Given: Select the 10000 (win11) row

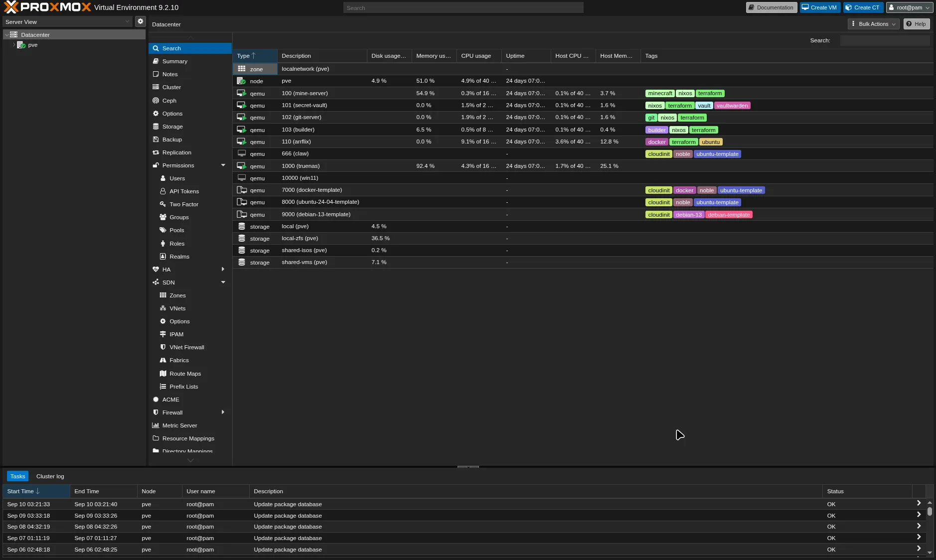Looking at the screenshot, I should [x=583, y=178].
